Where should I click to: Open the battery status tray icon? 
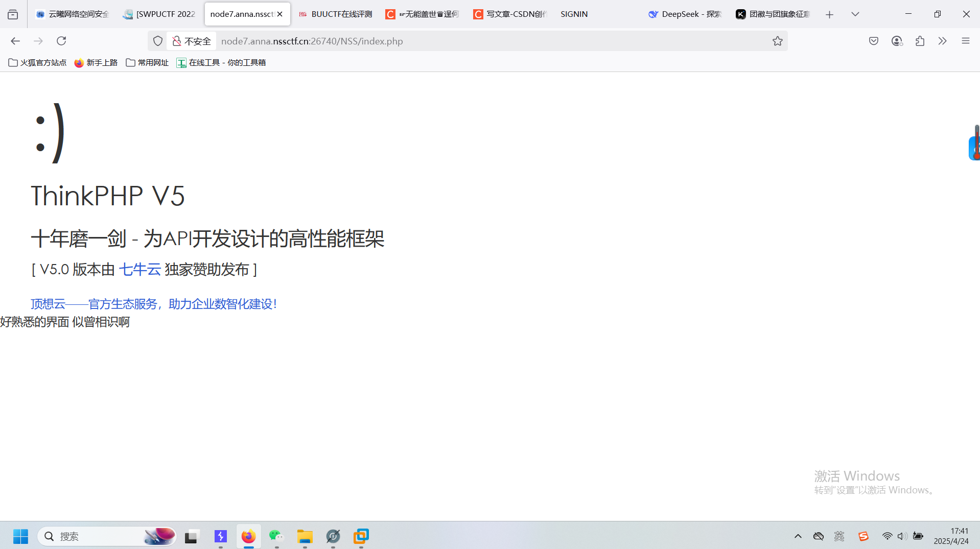pos(918,536)
